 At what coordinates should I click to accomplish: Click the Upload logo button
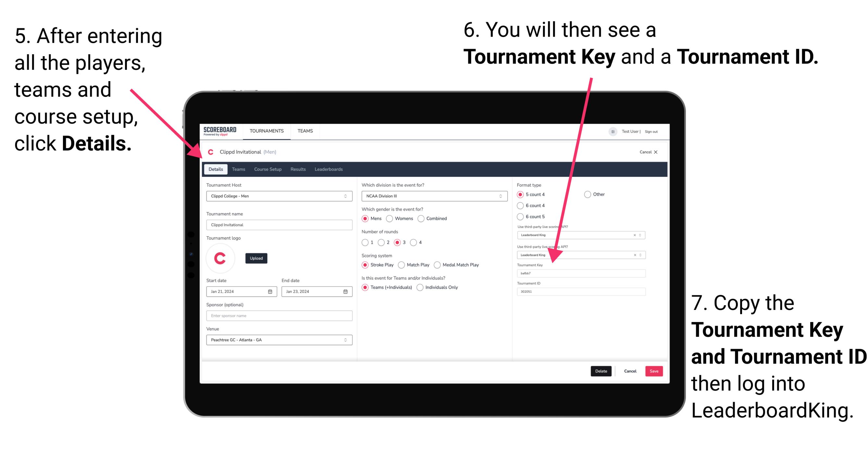256,258
